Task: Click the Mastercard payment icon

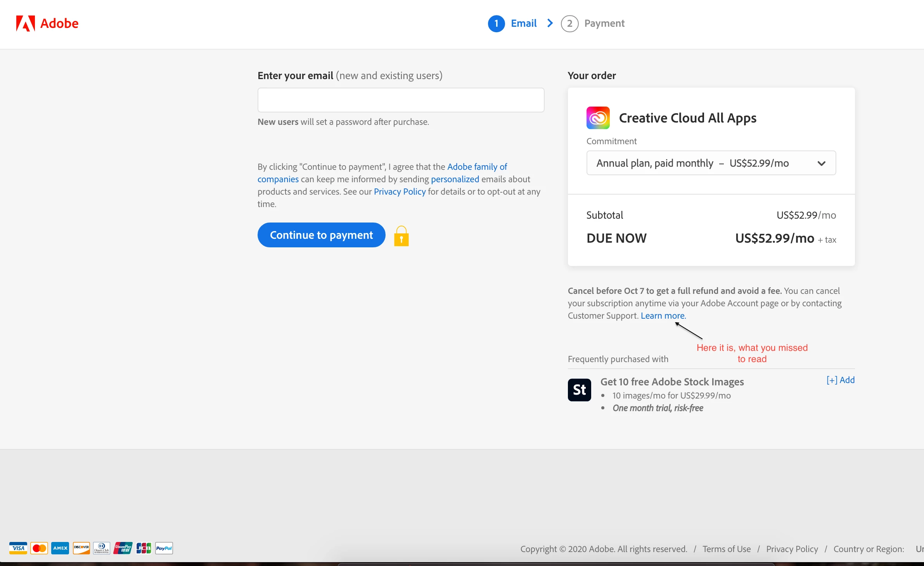Action: click(x=39, y=548)
